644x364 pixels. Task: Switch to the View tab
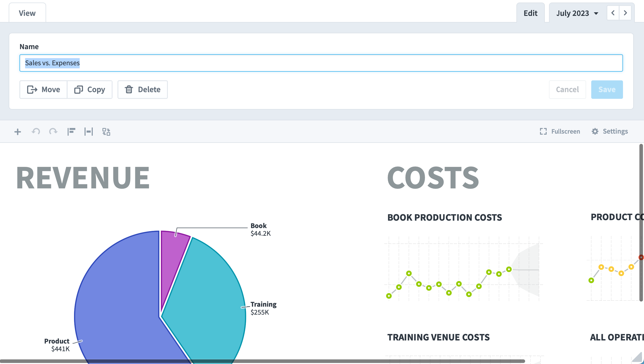[27, 13]
